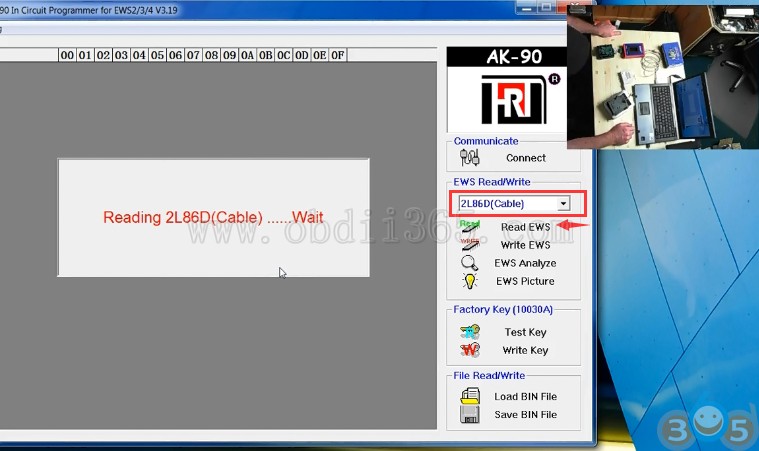759x451 pixels.
Task: Click the Read EWS label
Action: (525, 227)
